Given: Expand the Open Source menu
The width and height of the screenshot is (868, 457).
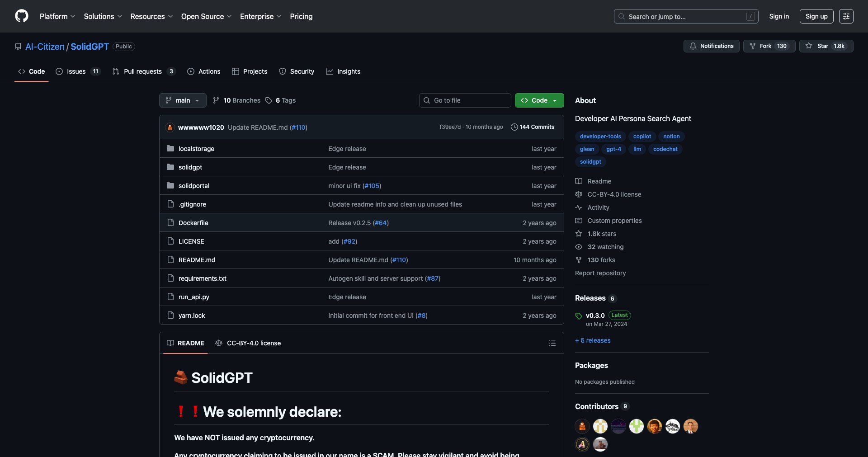Looking at the screenshot, I should coord(207,16).
